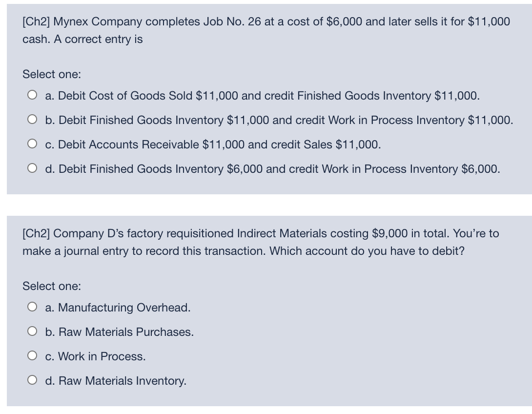Pick option c, Debit Accounts Receivable $11,000
This screenshot has width=532, height=414.
point(32,144)
